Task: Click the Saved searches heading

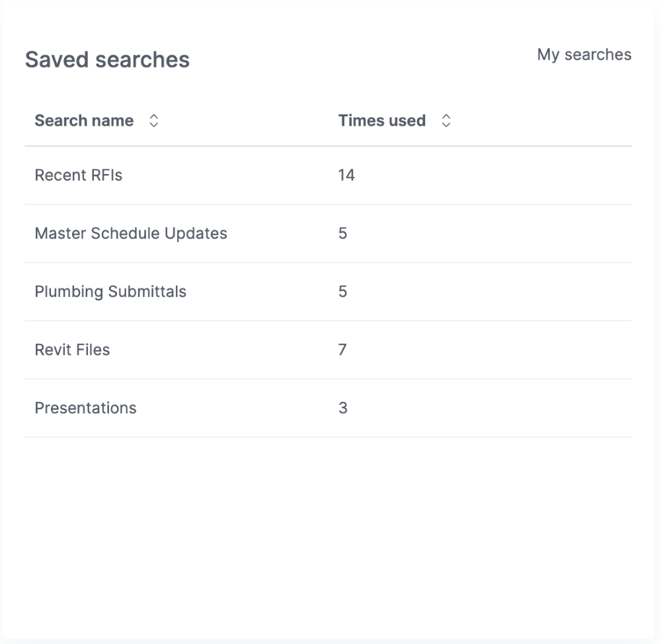Action: (x=108, y=60)
